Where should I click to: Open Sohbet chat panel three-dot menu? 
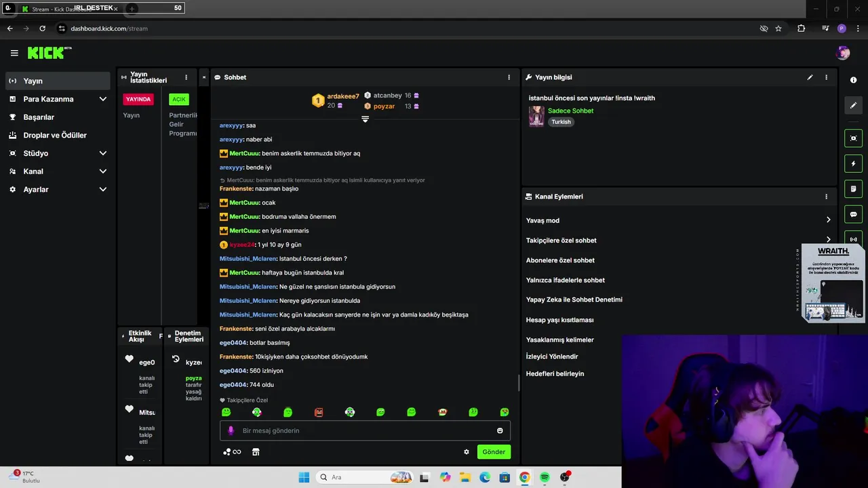tap(509, 77)
